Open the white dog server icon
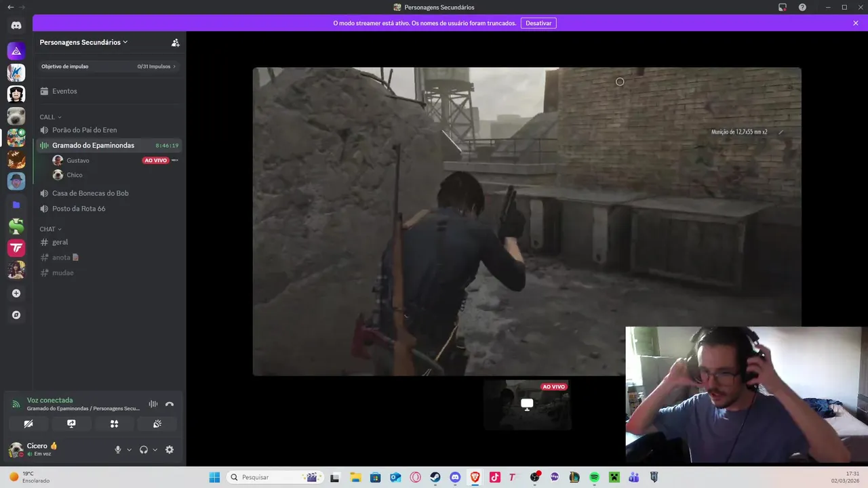This screenshot has height=488, width=868. [16, 116]
